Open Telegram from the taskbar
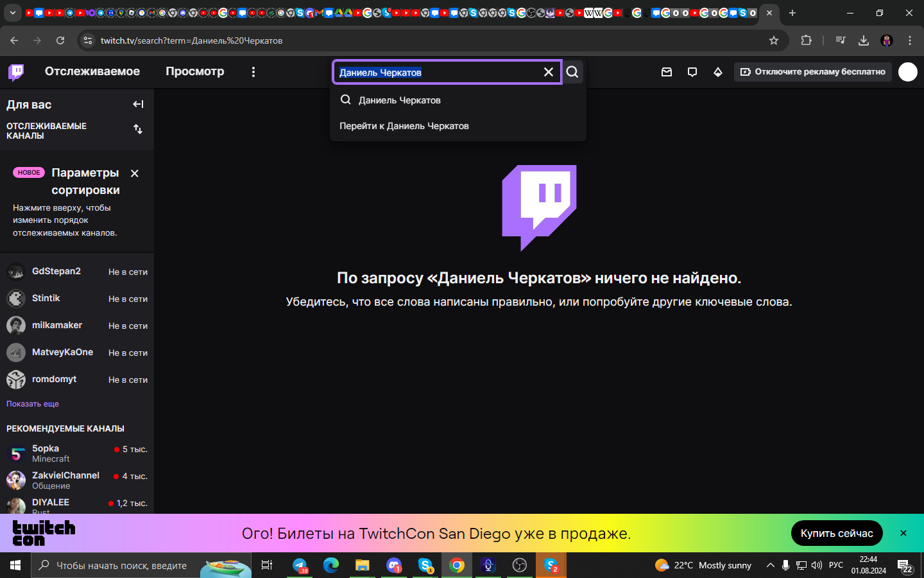This screenshot has width=924, height=578. [x=300, y=565]
